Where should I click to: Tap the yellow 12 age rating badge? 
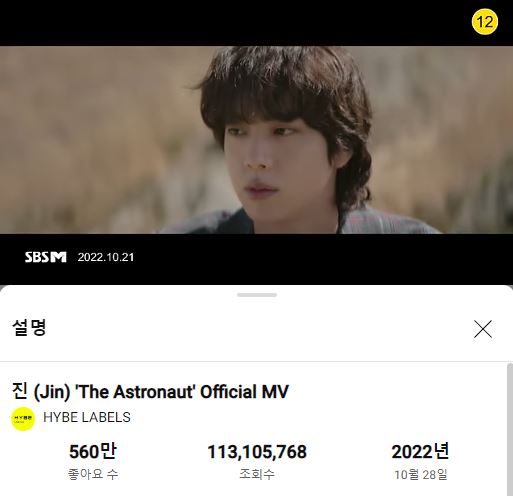point(484,22)
